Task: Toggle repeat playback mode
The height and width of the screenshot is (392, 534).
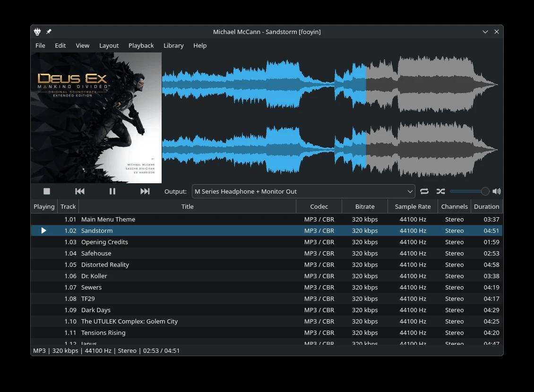Action: pos(424,191)
